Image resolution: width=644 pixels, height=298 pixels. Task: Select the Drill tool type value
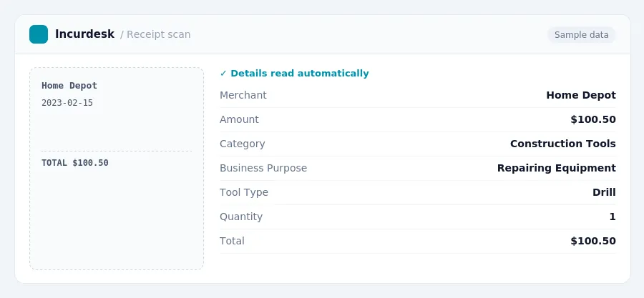(x=604, y=192)
